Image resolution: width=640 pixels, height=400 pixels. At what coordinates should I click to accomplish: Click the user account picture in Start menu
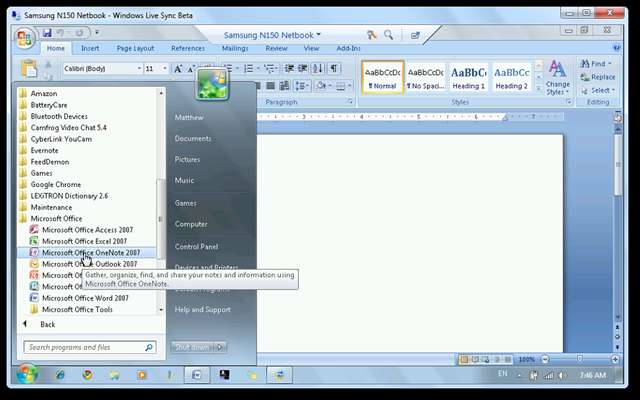pyautogui.click(x=211, y=84)
